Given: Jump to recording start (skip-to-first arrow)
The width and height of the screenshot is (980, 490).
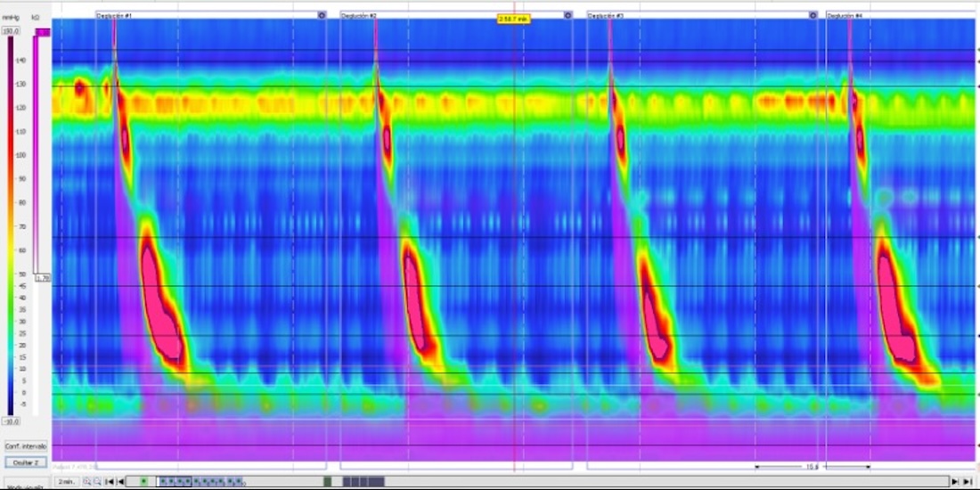Looking at the screenshot, I should pos(110,481).
